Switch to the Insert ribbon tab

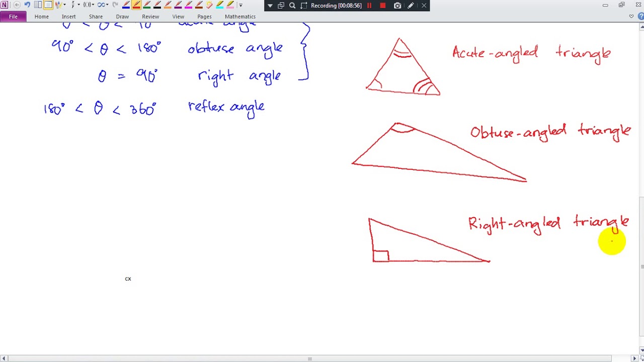(x=69, y=17)
